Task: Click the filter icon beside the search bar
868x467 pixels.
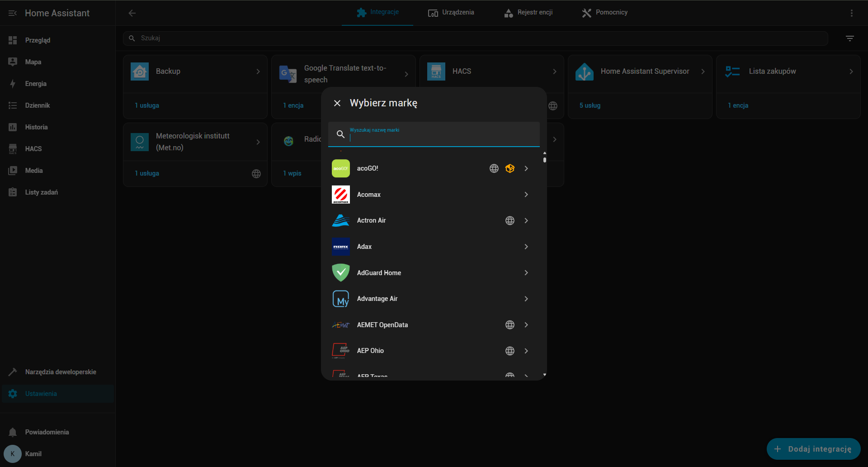Action: pyautogui.click(x=849, y=38)
